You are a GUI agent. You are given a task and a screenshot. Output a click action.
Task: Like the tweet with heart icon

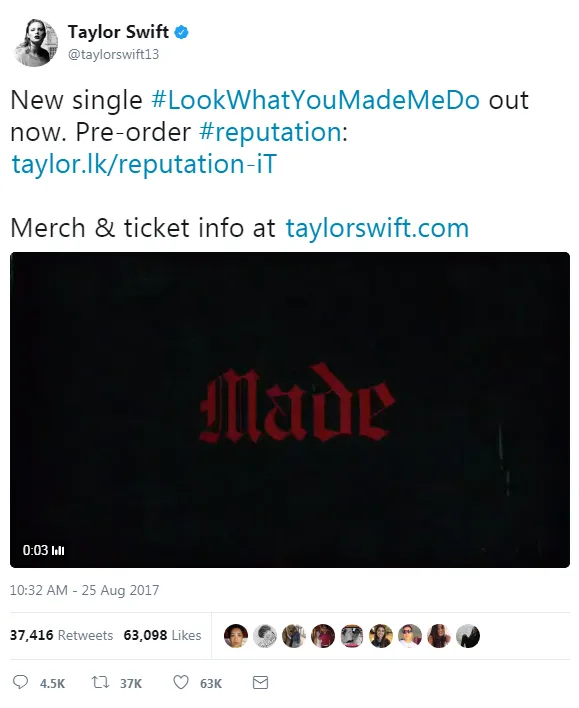pyautogui.click(x=181, y=682)
